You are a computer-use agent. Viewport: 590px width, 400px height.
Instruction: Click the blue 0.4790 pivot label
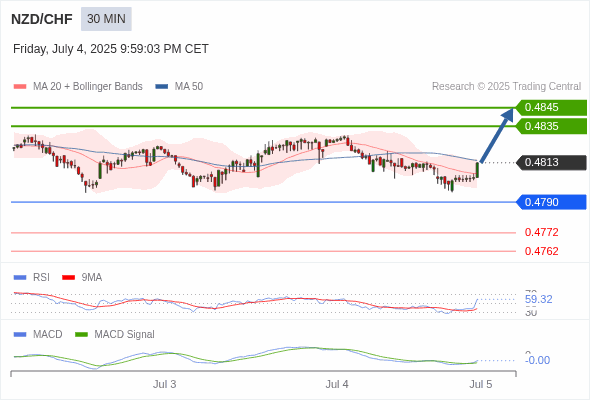551,202
